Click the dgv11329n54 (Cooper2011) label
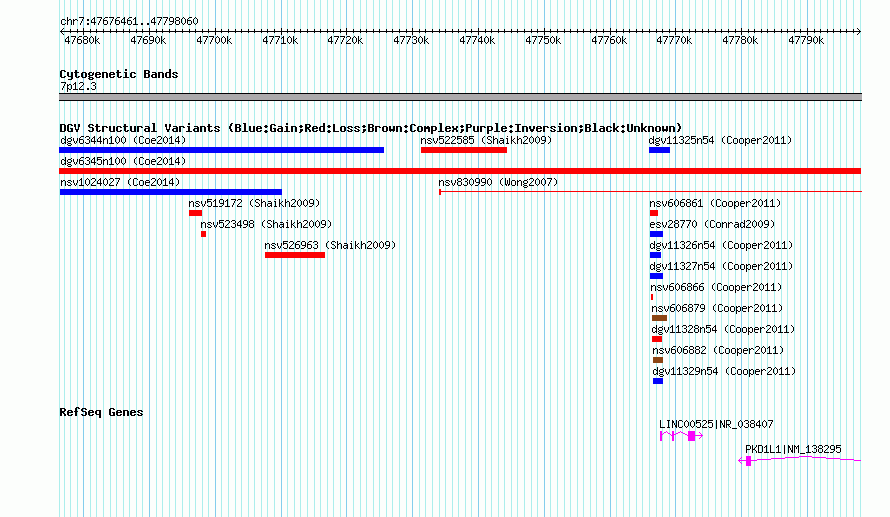Image resolution: width=890 pixels, height=517 pixels. [x=725, y=371]
